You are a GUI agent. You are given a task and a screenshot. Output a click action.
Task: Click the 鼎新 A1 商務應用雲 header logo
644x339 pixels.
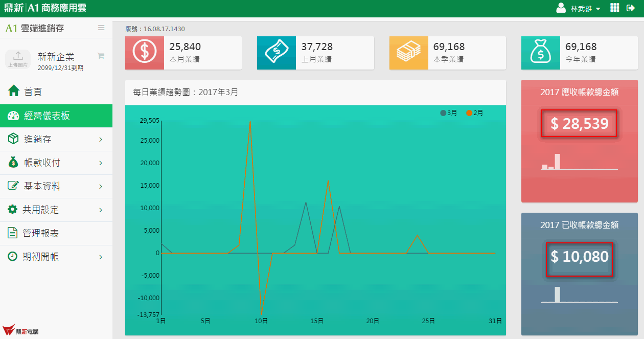click(45, 8)
